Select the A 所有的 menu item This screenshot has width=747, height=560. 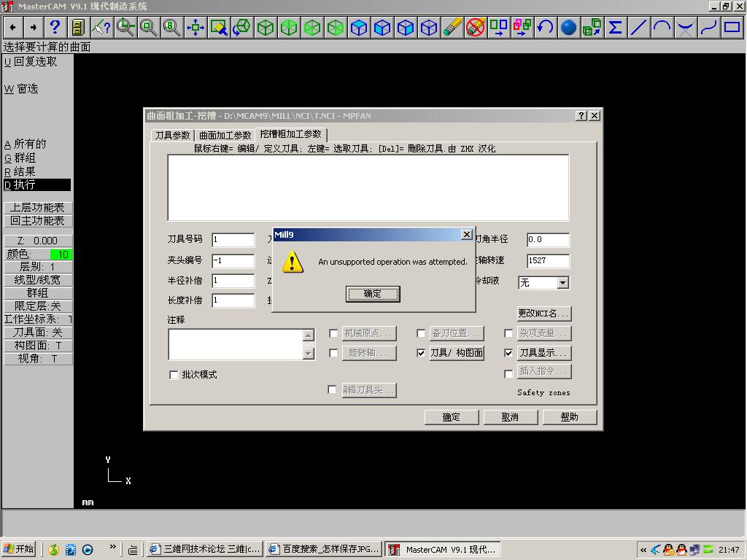click(26, 144)
